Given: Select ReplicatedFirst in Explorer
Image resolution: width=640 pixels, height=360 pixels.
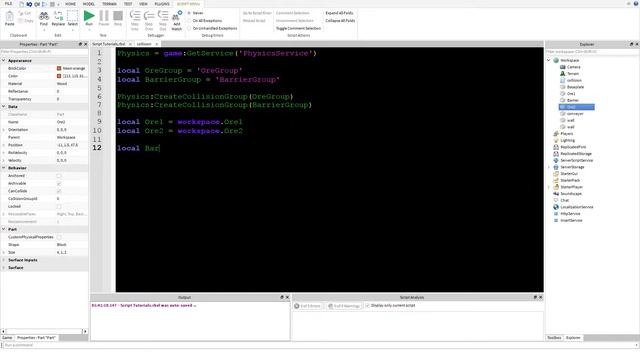Looking at the screenshot, I should [573, 147].
